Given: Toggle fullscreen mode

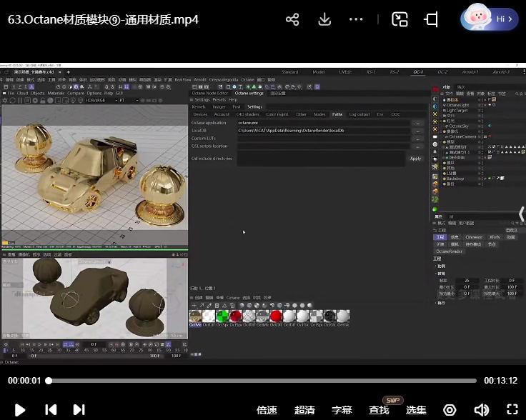Looking at the screenshot, I should pyautogui.click(x=512, y=410).
